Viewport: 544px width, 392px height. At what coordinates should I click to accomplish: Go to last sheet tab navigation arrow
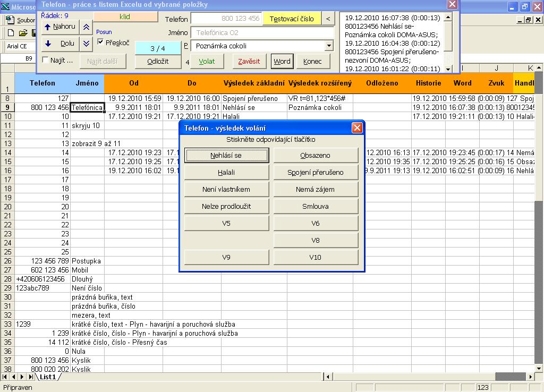31,377
